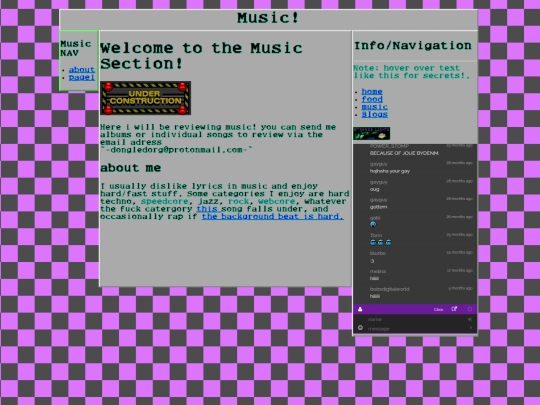Click the 'Info/Navigation' heading
Viewport: 540px width, 405px height.
click(413, 45)
